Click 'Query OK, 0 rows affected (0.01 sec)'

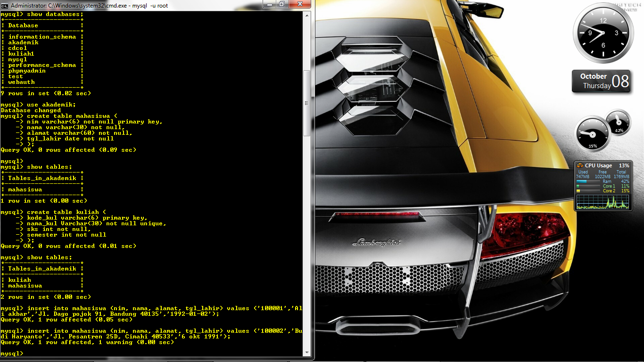coord(68,246)
